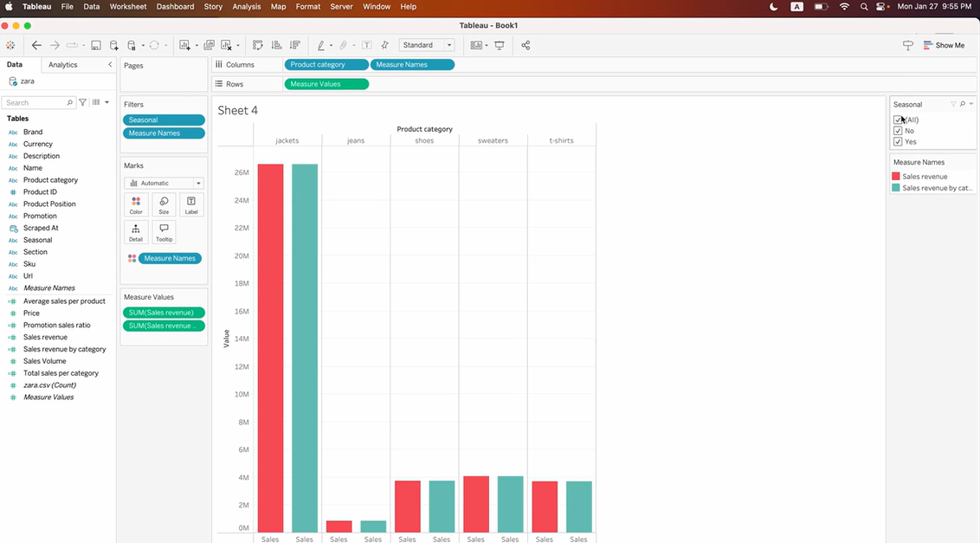Open the Automatic mark type dropdown
This screenshot has width=980, height=543.
164,184
